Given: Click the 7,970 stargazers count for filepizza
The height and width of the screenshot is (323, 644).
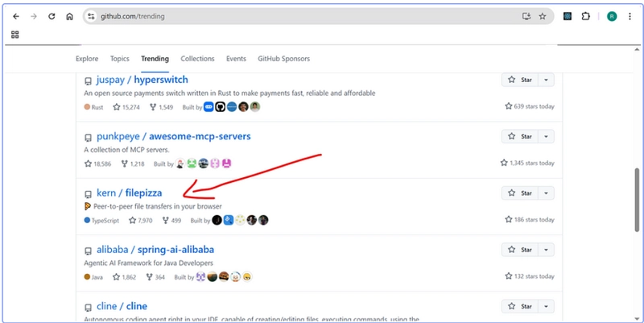Looking at the screenshot, I should tap(140, 221).
